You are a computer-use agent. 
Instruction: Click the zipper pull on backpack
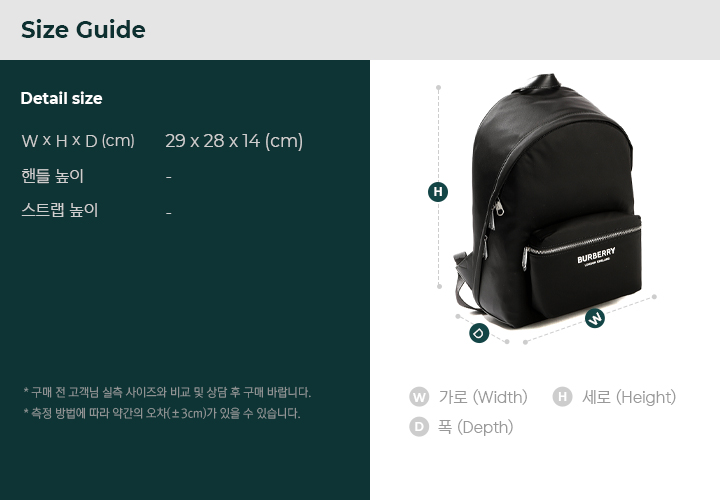coord(498,209)
